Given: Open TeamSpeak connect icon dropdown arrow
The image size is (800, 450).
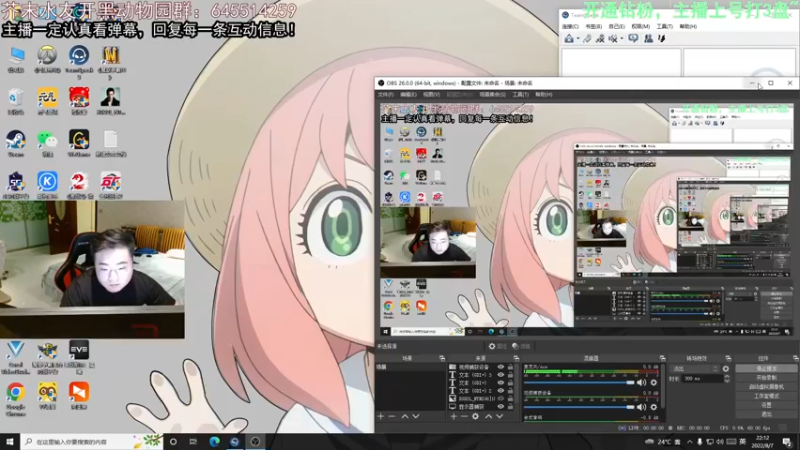Looking at the screenshot, I should click(578, 39).
